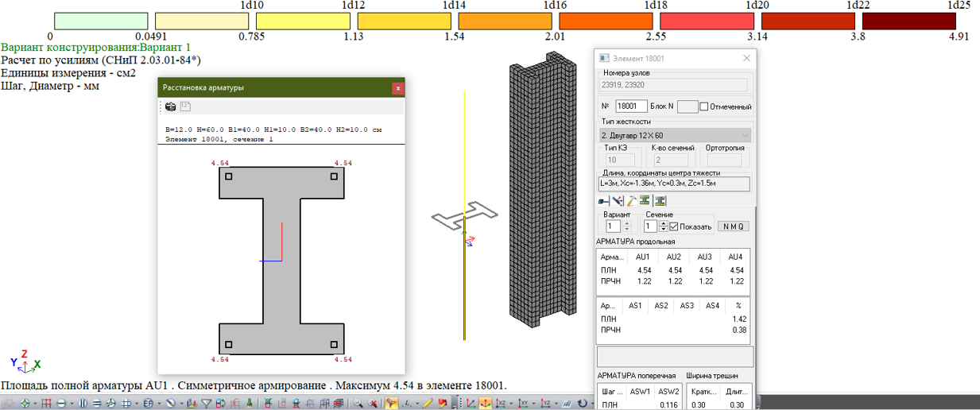The width and height of the screenshot is (980, 410).
Task: Uncheck the Показать checkbox
Action: pos(674,226)
